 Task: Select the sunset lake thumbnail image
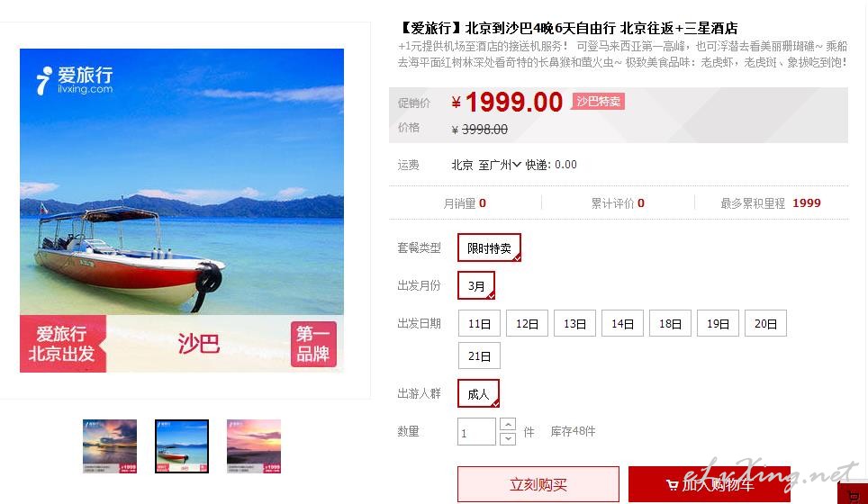pos(110,445)
